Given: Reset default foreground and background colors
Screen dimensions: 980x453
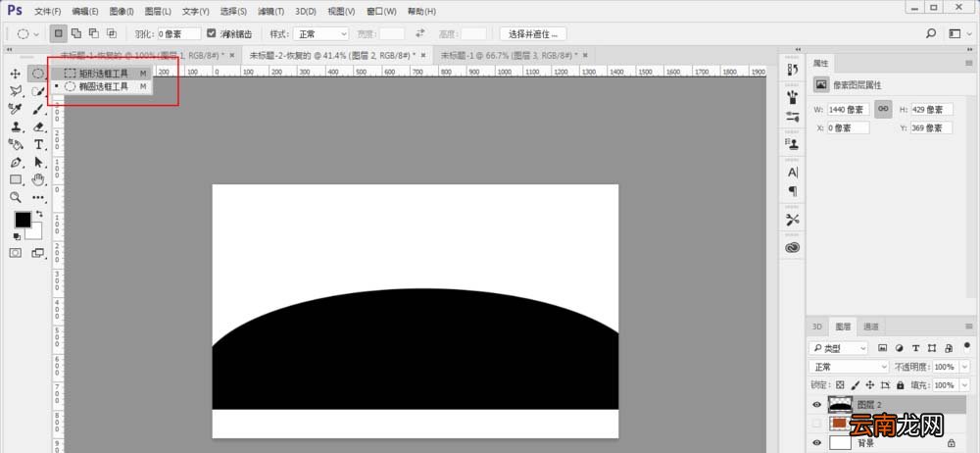Looking at the screenshot, I should click(17, 236).
